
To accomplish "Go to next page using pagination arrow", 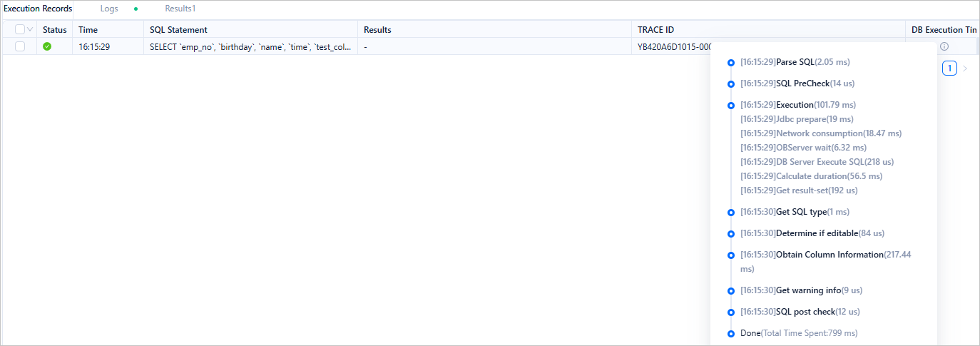I will [x=966, y=68].
